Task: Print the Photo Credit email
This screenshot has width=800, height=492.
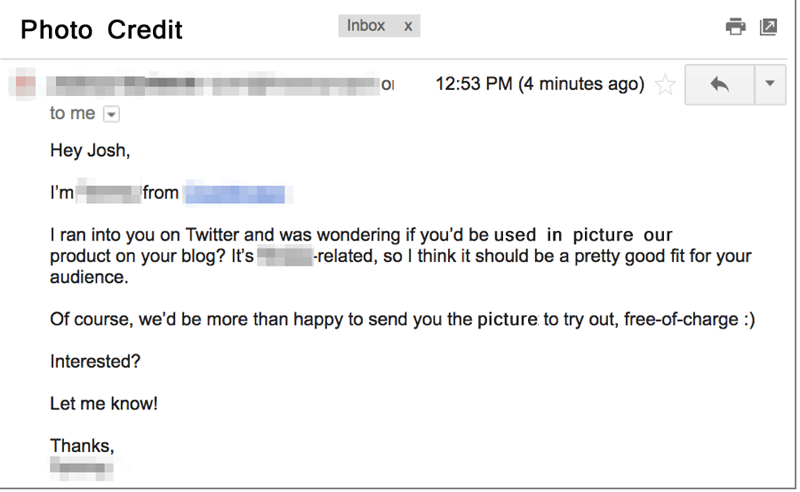Action: tap(736, 27)
